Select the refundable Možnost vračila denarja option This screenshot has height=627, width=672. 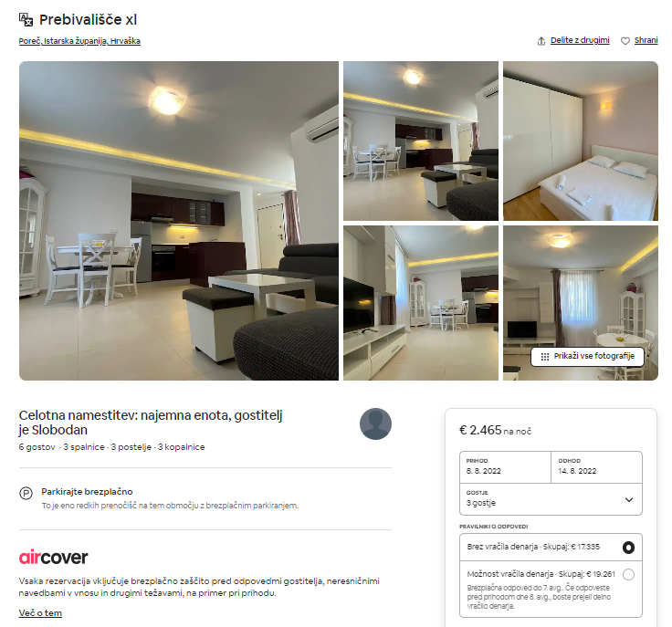(x=551, y=589)
